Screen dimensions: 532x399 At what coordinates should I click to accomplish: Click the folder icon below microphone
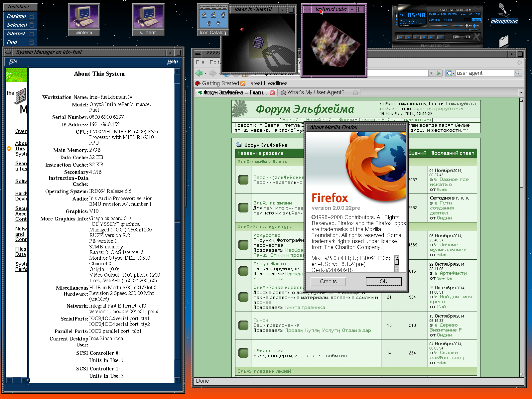pyautogui.click(x=504, y=42)
